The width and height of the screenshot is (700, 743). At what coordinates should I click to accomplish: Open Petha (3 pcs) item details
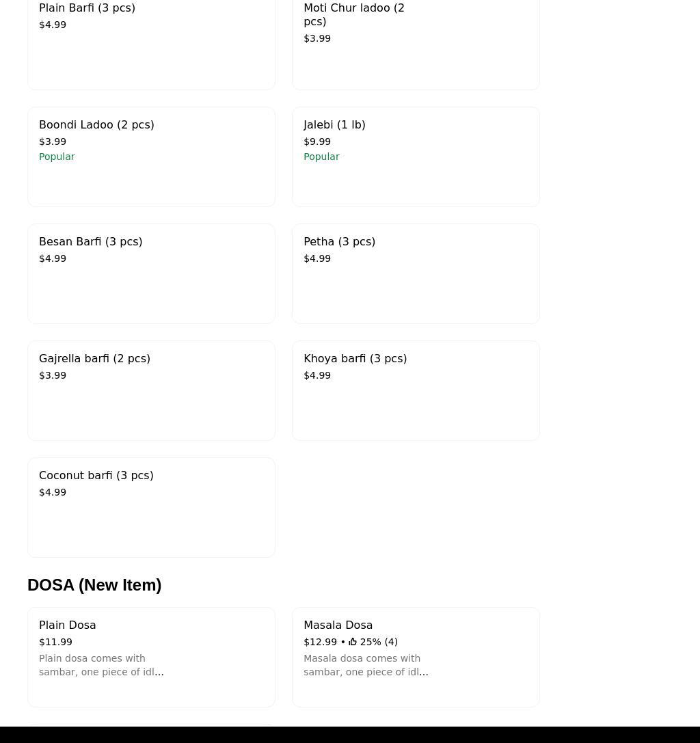[x=416, y=273]
